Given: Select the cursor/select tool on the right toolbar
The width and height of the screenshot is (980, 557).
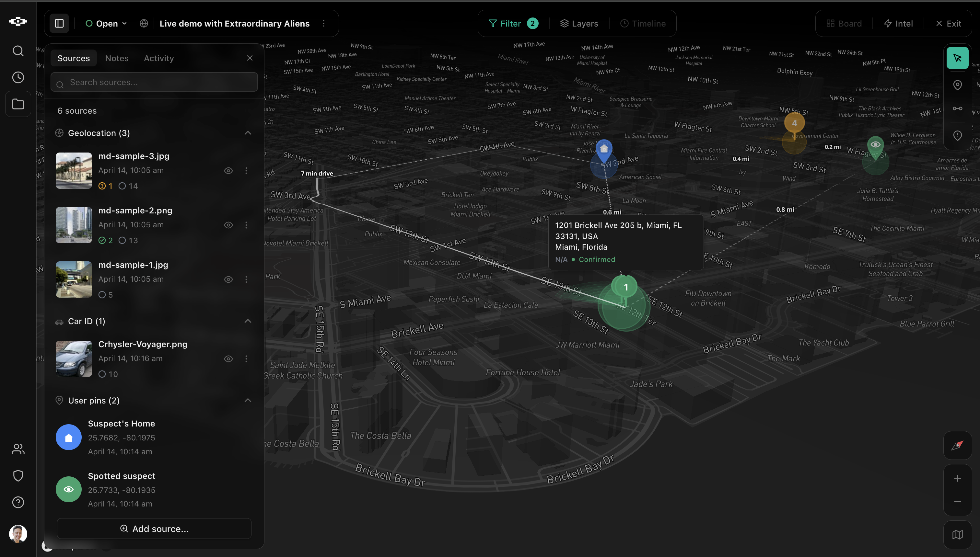Looking at the screenshot, I should (x=957, y=58).
